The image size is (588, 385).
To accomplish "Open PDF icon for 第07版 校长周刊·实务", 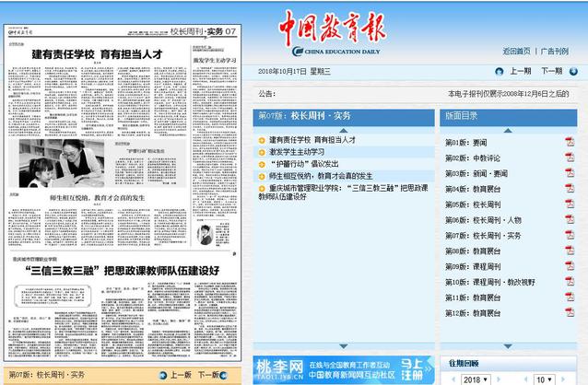I will 570,235.
